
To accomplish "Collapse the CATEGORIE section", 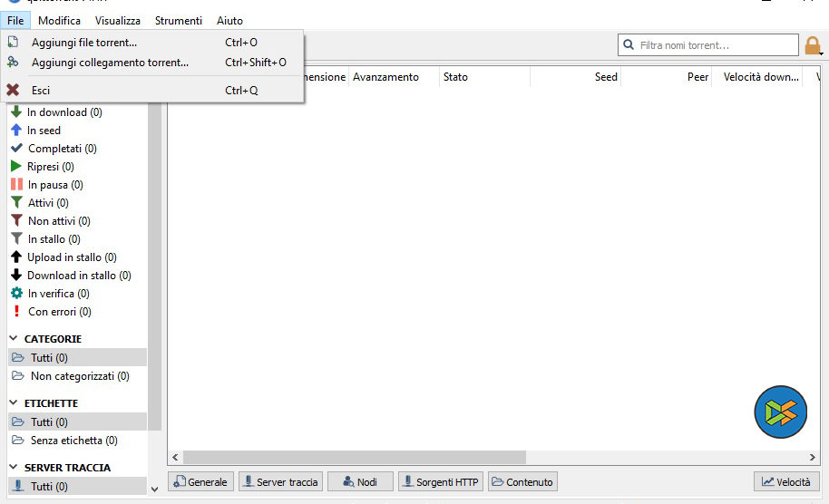I will pyautogui.click(x=14, y=338).
